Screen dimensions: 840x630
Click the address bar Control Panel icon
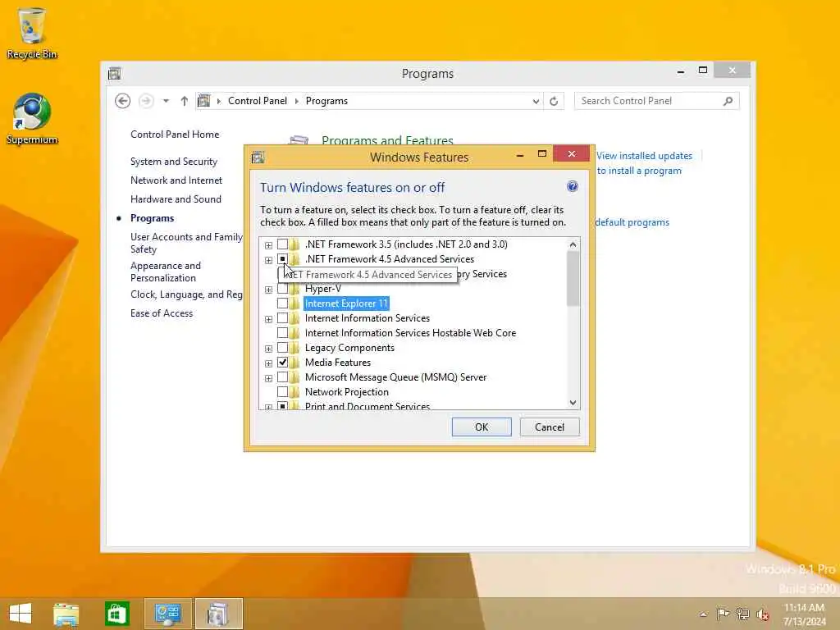[204, 101]
